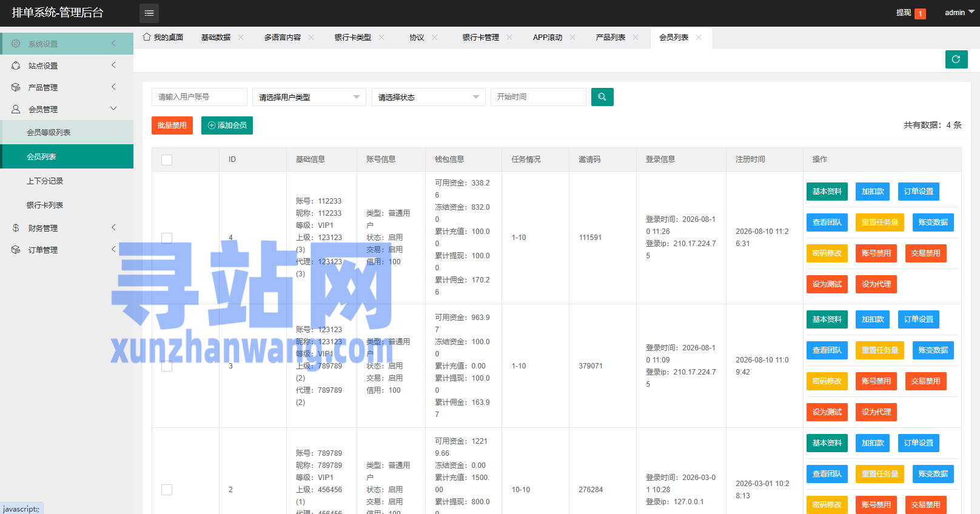The width and height of the screenshot is (980, 514).
Task: Close the 会员列表 tab
Action: coord(699,38)
